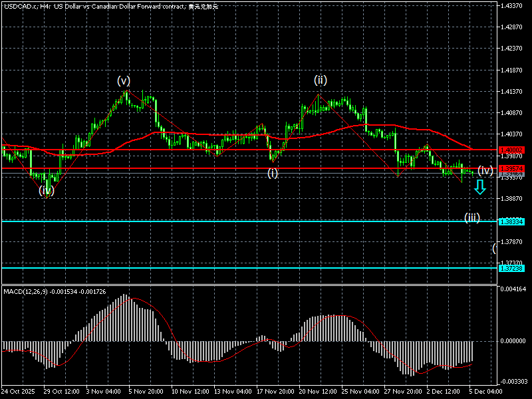
Task: Click the red 1.39574 price tag
Action: point(513,168)
